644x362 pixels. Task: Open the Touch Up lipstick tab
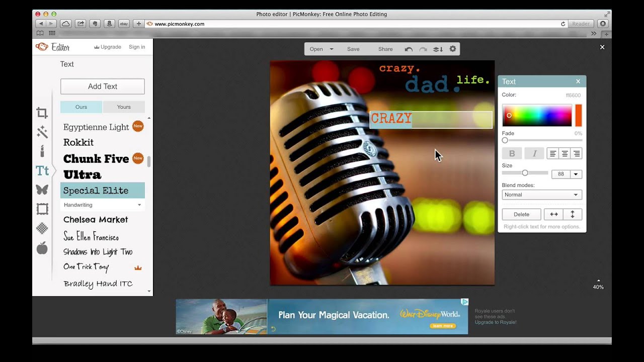click(42, 151)
